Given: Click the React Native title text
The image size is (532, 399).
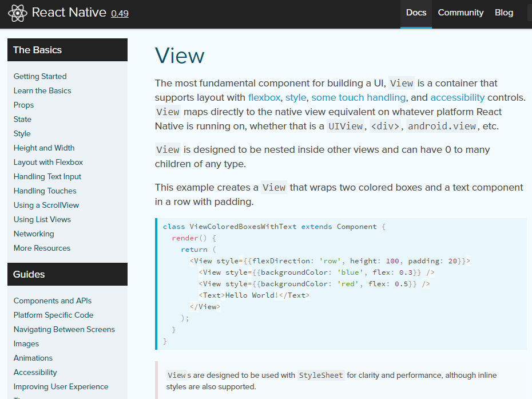Looking at the screenshot, I should click(x=69, y=13).
